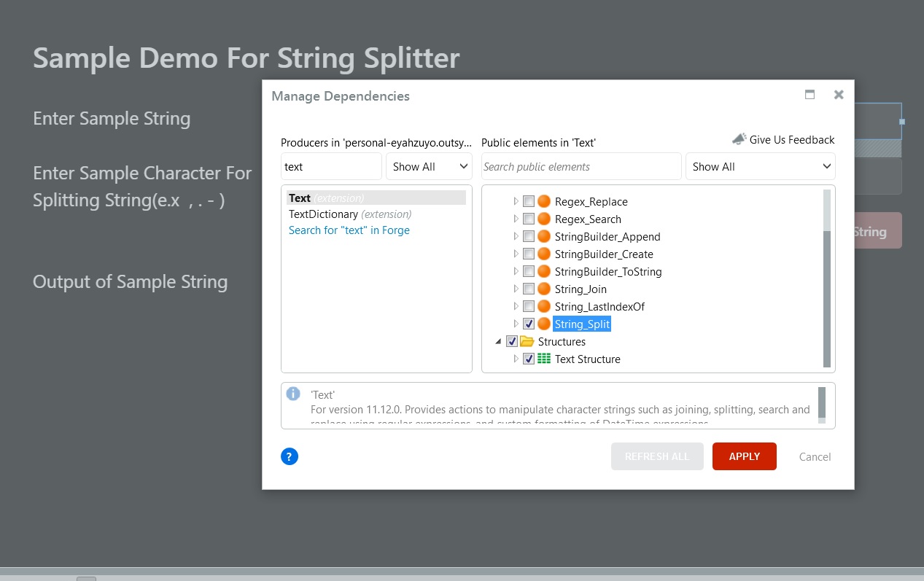Click the String_Join orange action icon
Screen dimensions: 924x581
click(x=544, y=289)
